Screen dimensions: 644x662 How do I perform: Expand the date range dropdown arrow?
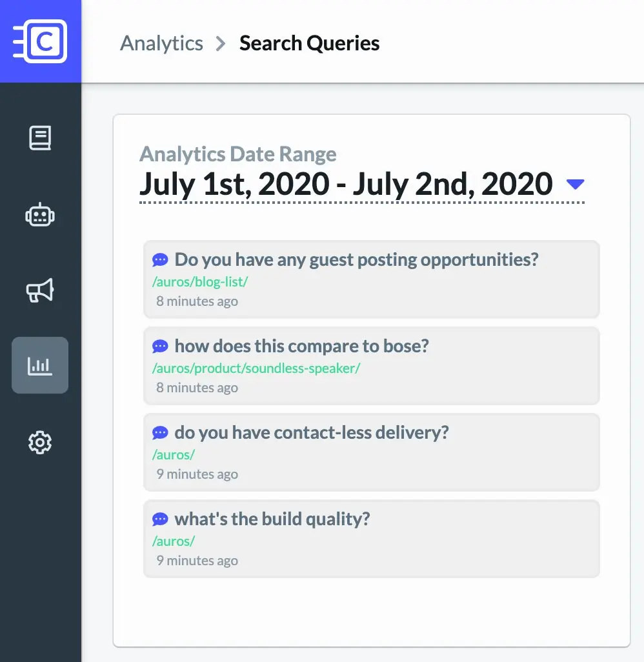[575, 184]
